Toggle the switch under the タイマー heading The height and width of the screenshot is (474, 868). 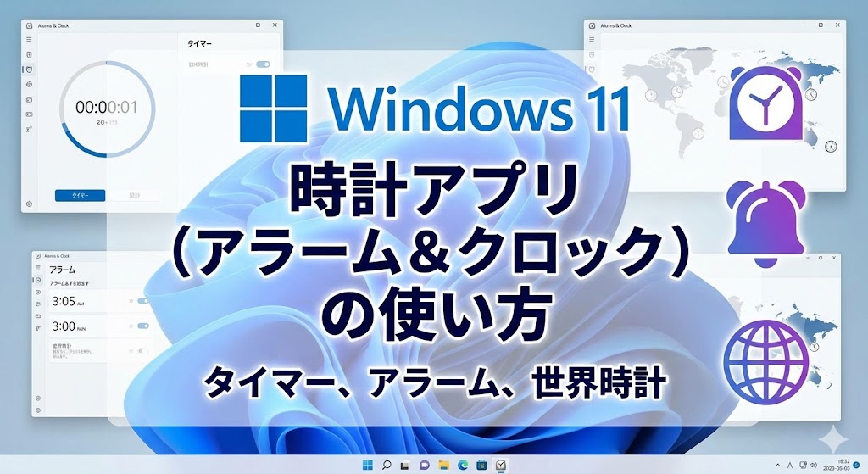tap(263, 64)
